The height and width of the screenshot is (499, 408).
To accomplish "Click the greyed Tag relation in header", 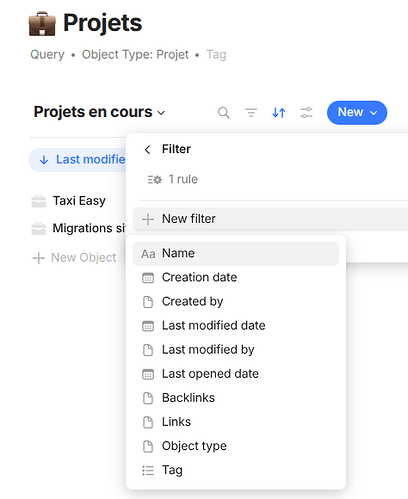I will (x=216, y=55).
